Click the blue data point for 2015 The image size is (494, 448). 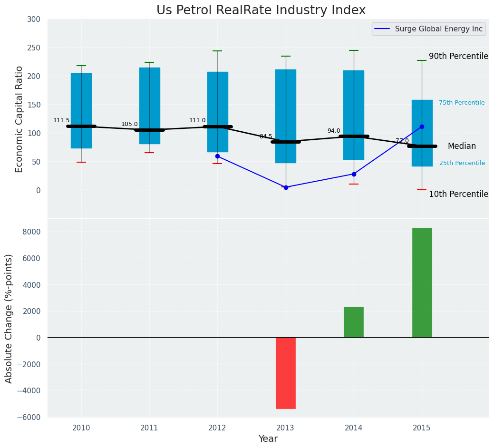point(422,127)
